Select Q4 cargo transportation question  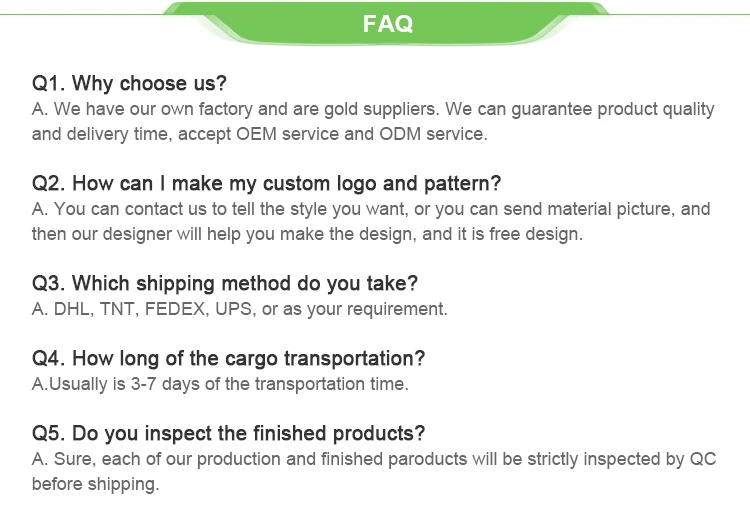click(x=229, y=359)
